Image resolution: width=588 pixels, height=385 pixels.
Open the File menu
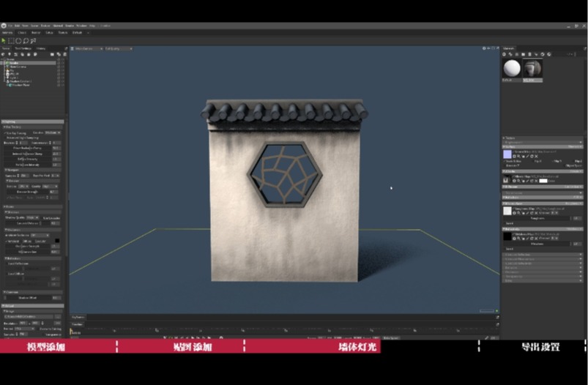click(10, 26)
